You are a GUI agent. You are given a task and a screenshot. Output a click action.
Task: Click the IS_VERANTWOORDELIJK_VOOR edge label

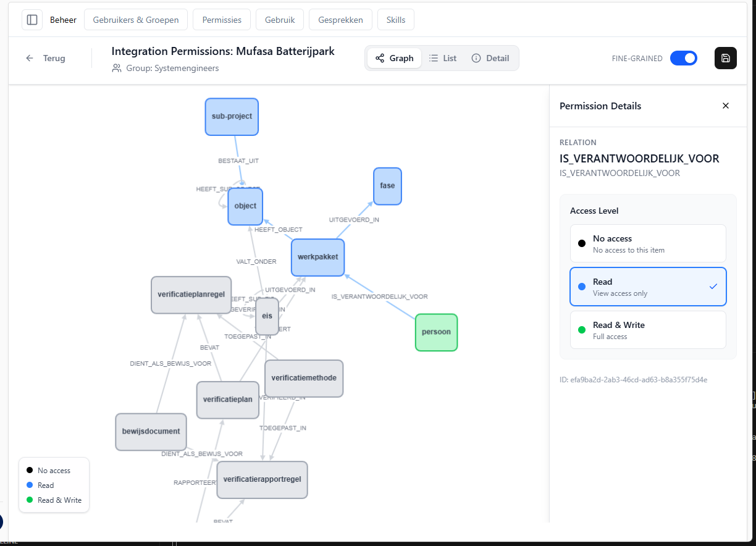click(379, 296)
